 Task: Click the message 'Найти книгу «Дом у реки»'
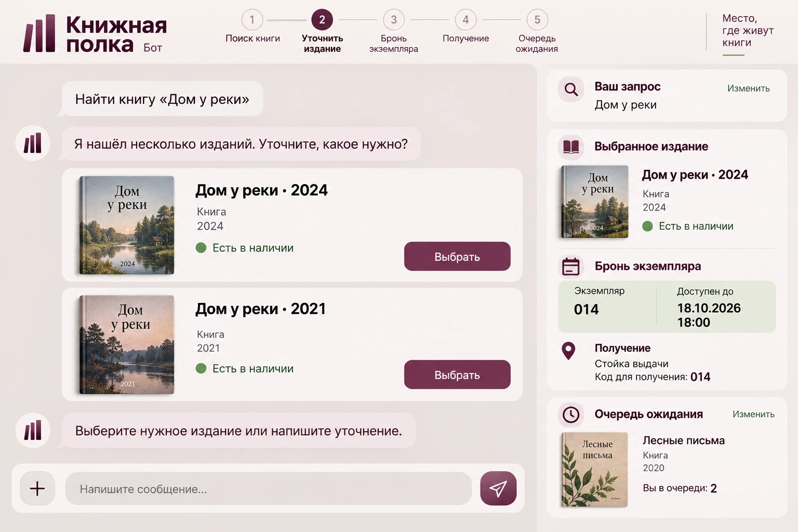pos(162,99)
